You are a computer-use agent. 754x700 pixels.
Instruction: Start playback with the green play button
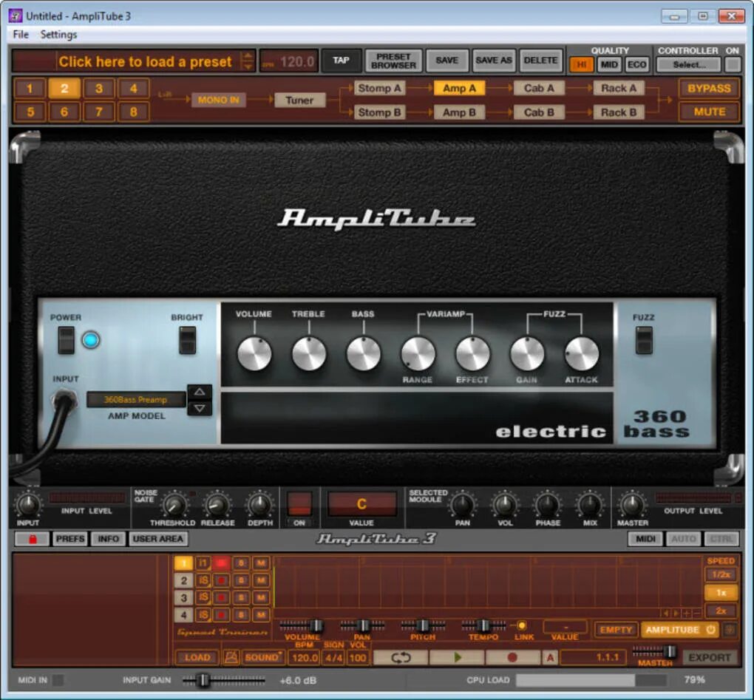tap(457, 656)
